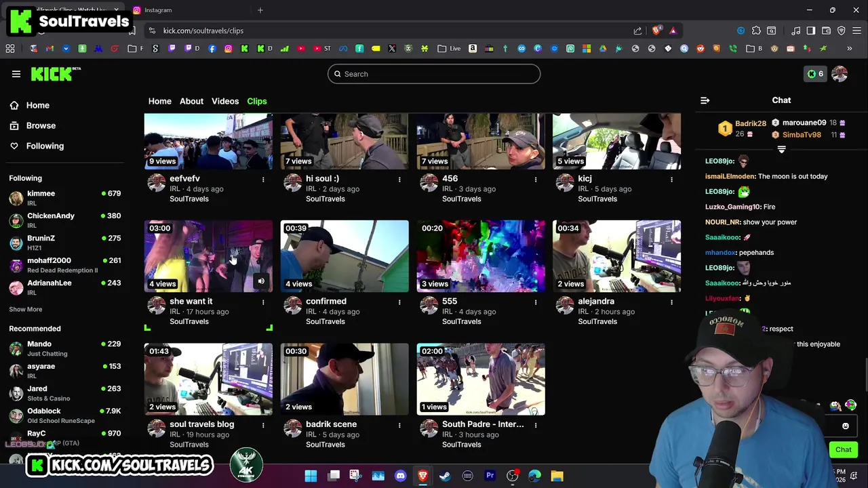Open options menu for '555' clip
The width and height of the screenshot is (868, 488).
[536, 302]
